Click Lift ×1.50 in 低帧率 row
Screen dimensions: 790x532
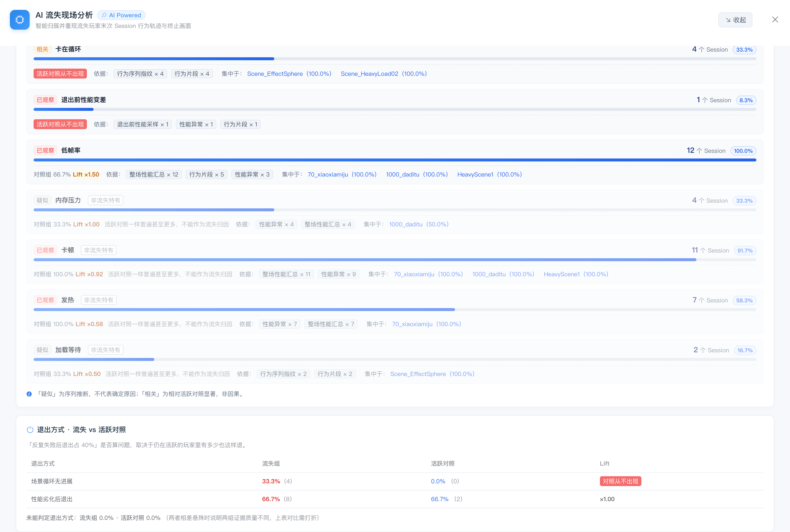click(x=86, y=174)
